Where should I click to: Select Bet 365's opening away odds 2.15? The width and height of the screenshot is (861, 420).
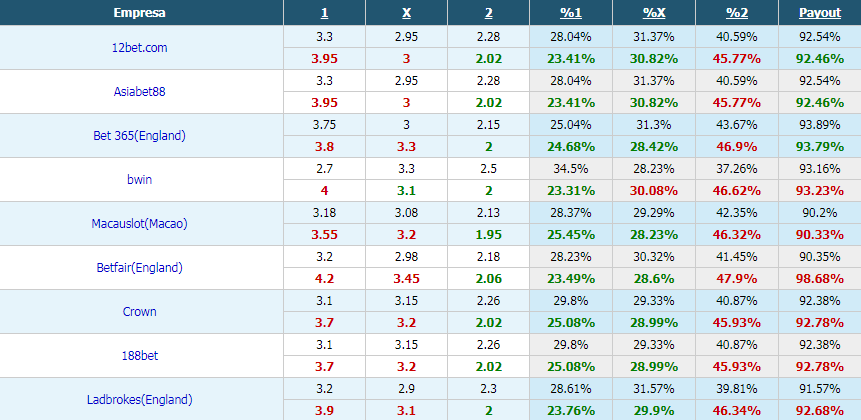click(488, 125)
